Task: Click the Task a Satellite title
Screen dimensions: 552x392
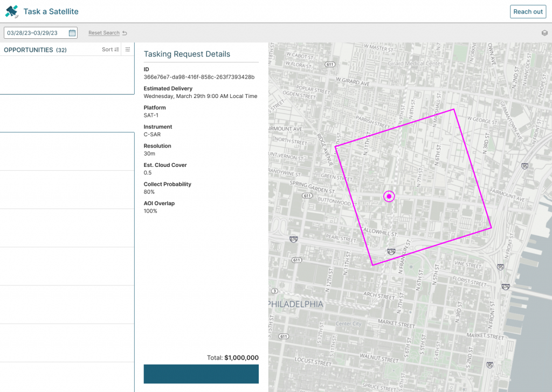Action: 51,11
